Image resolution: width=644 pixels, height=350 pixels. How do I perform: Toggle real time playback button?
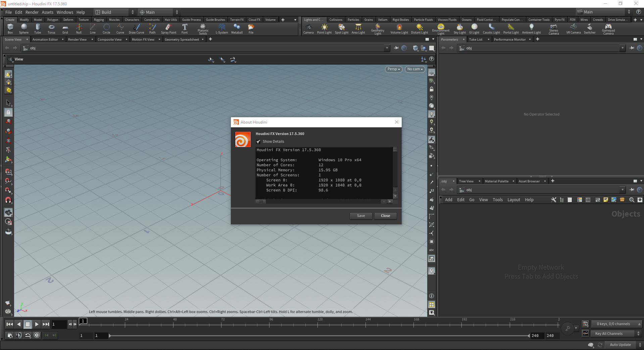tap(37, 335)
